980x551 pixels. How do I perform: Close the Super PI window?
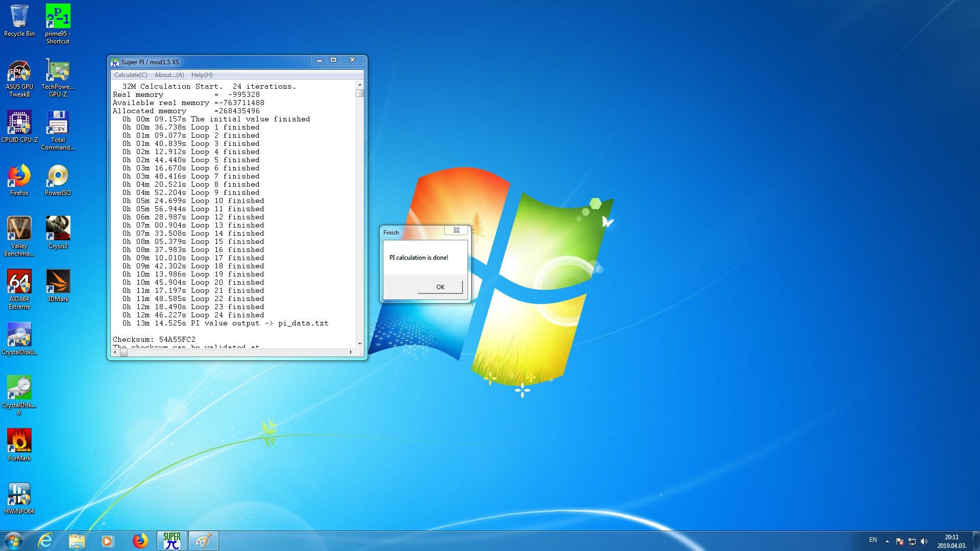[x=352, y=60]
